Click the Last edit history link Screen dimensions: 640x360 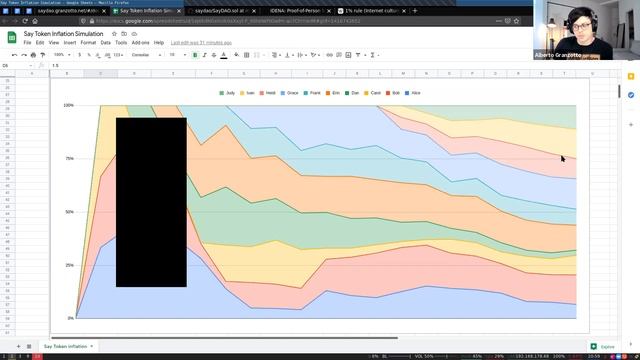pyautogui.click(x=201, y=42)
